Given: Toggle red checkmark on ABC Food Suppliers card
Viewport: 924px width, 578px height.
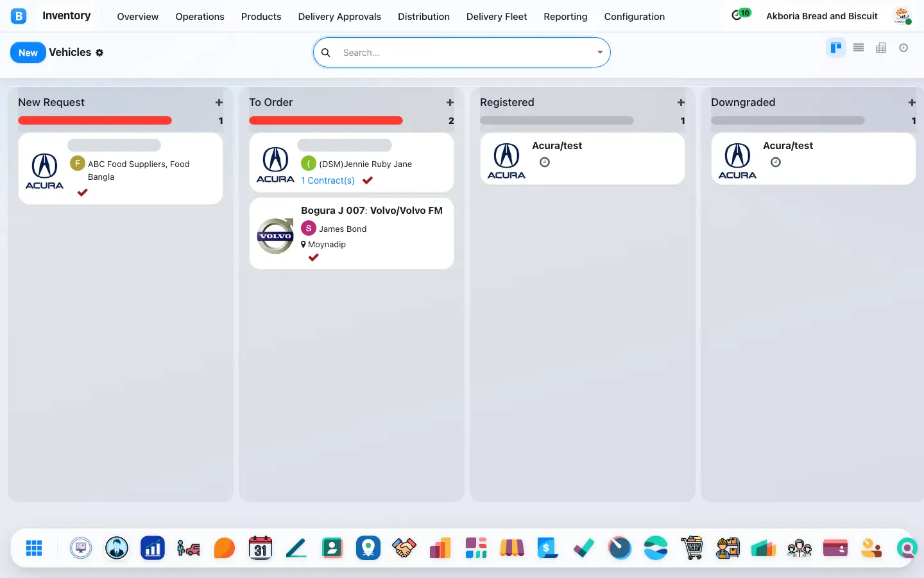Looking at the screenshot, I should (82, 192).
